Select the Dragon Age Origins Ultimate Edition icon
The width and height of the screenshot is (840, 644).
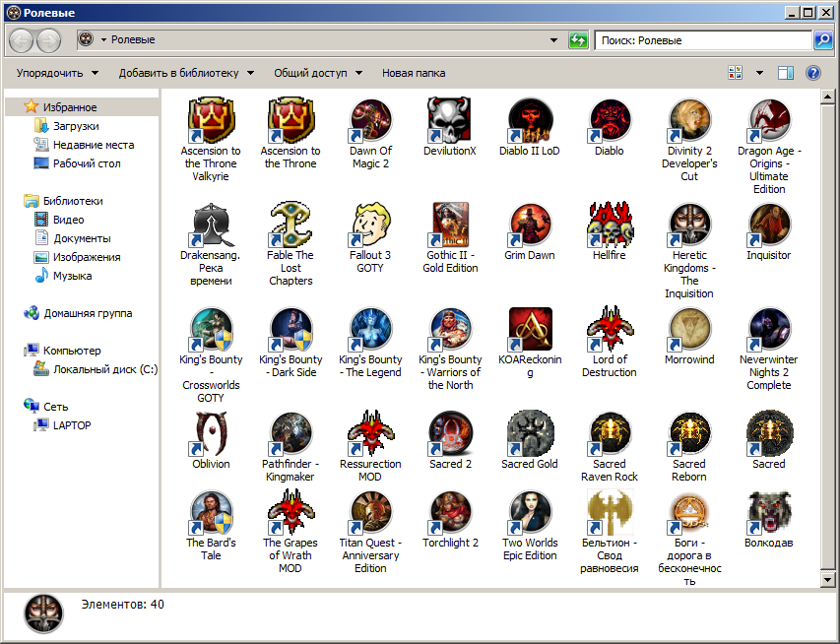(x=769, y=119)
